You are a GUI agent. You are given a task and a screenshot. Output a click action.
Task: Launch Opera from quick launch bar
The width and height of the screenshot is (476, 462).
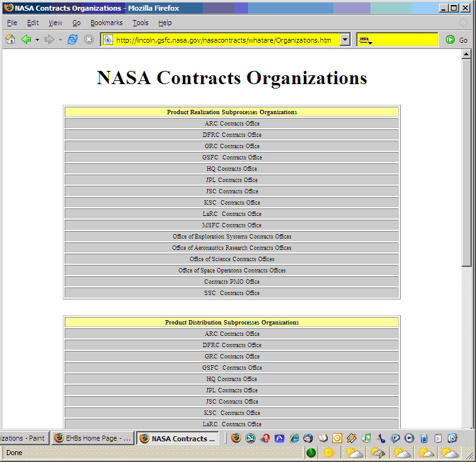pos(266,438)
